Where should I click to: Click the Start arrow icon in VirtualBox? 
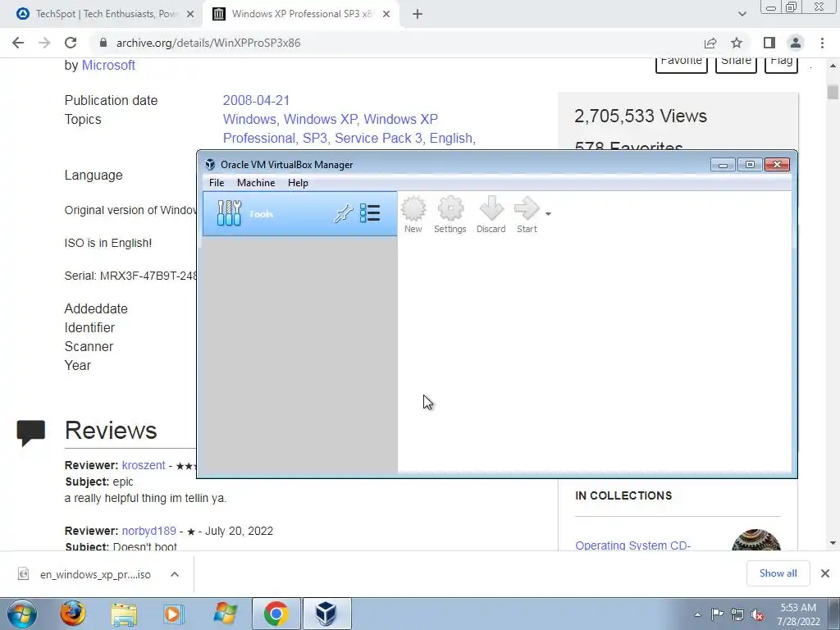pos(527,214)
